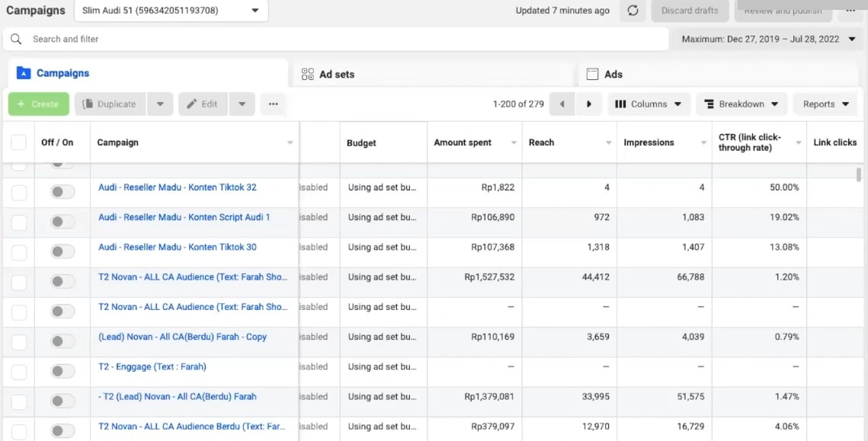Switch on the T2 Novan campaign with Rp1,527,532 spent

click(x=62, y=282)
